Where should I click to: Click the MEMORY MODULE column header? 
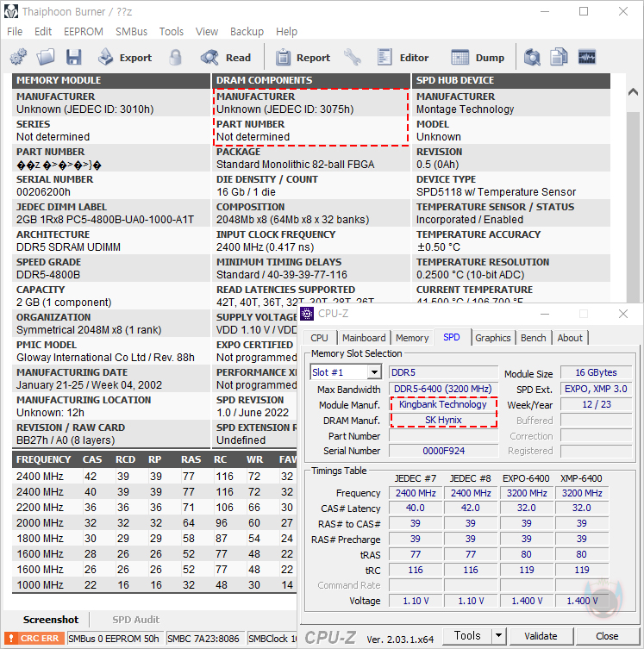click(x=111, y=80)
